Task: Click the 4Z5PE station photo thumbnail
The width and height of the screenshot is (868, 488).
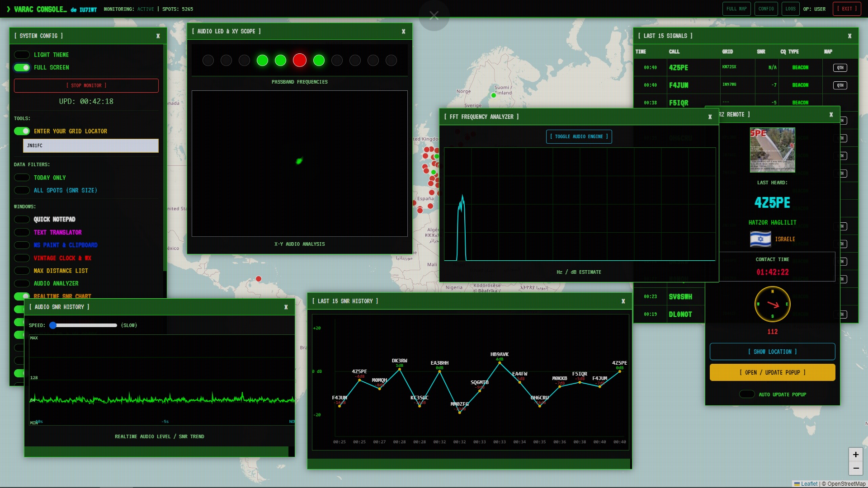Action: tap(772, 150)
